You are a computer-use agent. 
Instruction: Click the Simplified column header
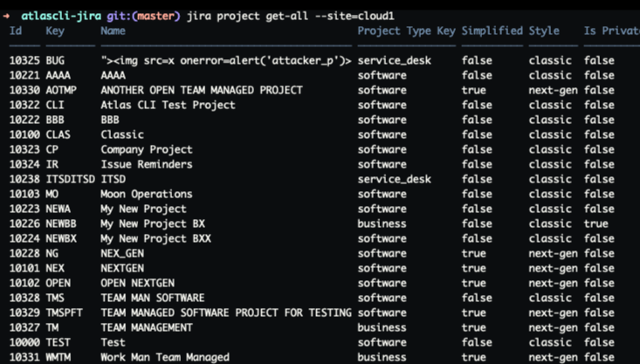[x=491, y=31]
